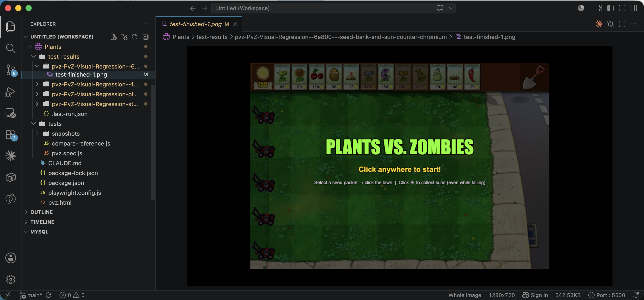The image size is (644, 300).
Task: Open errors and warnings counter in status bar
Action: pos(72,295)
